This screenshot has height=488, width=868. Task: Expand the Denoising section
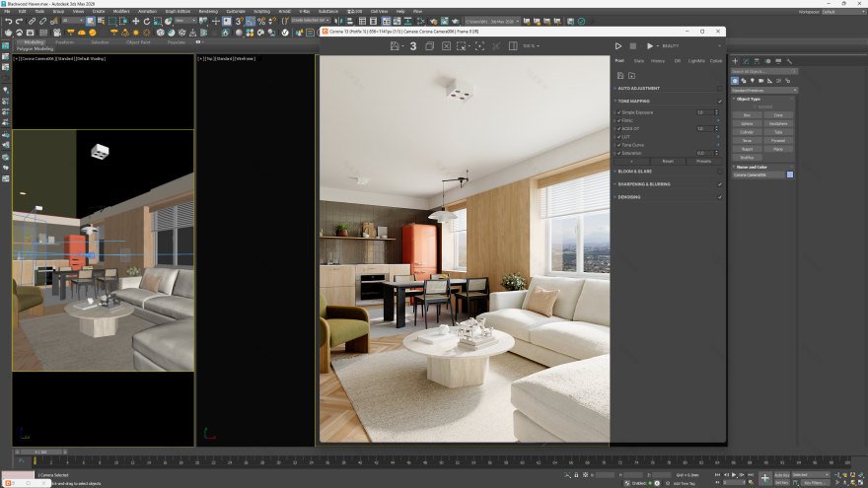coord(615,197)
